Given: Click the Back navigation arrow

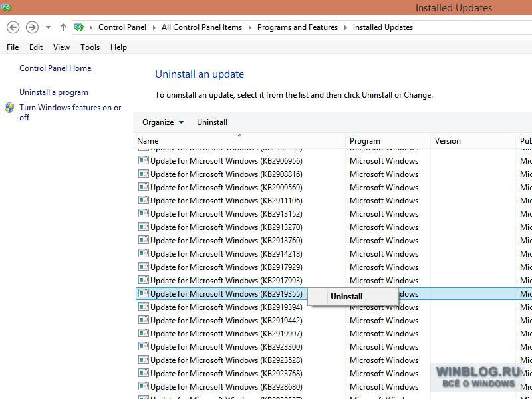Looking at the screenshot, I should click(13, 27).
